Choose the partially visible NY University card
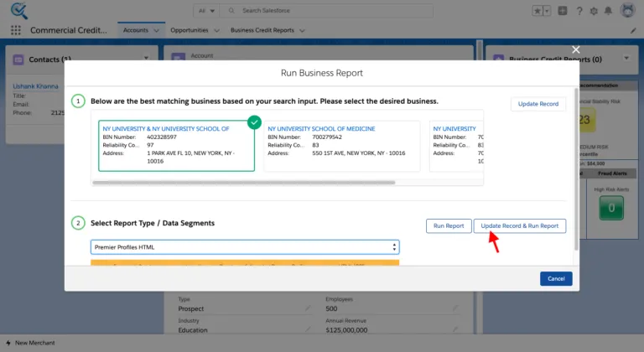 click(456, 146)
